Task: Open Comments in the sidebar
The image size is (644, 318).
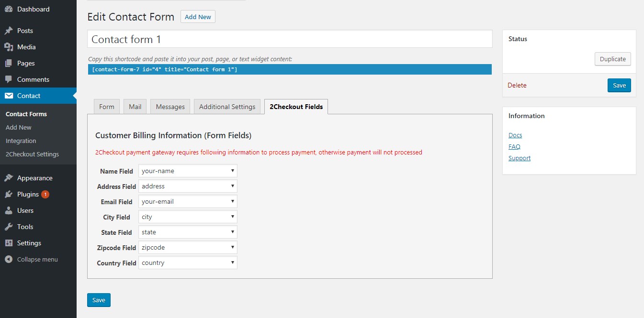Action: pos(33,79)
